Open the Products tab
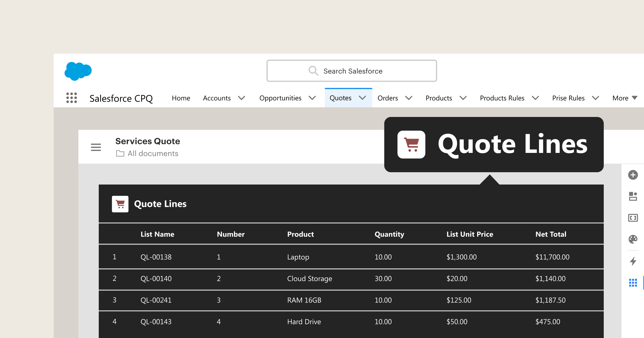The image size is (644, 338). click(439, 98)
